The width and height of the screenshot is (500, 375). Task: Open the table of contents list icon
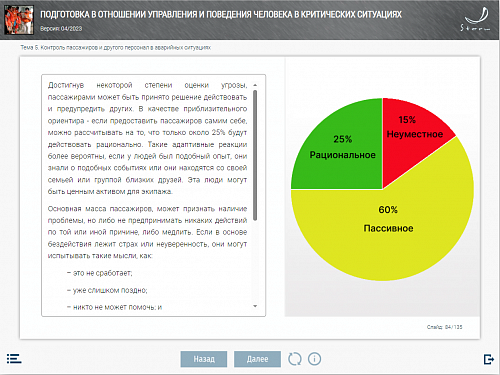tap(14, 359)
